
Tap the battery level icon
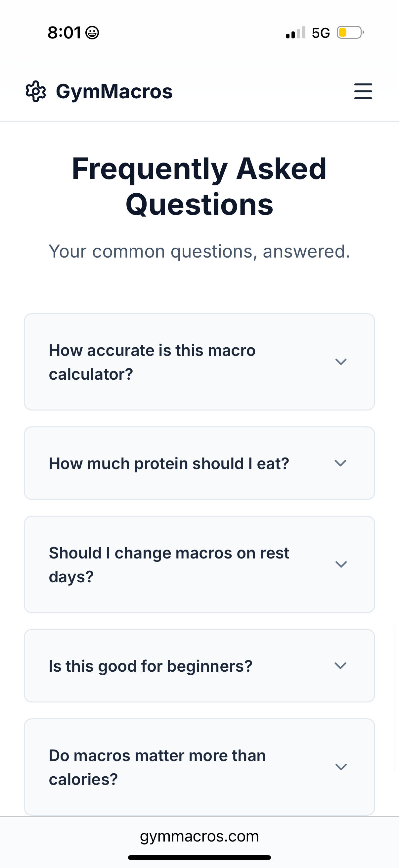348,32
